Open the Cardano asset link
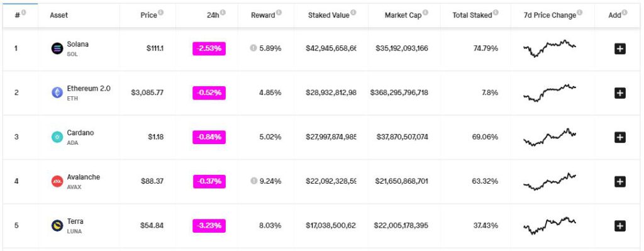 pos(80,133)
